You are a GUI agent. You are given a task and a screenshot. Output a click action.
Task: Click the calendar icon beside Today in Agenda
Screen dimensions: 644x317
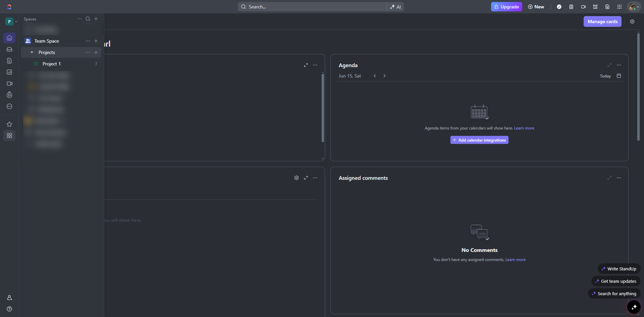619,76
